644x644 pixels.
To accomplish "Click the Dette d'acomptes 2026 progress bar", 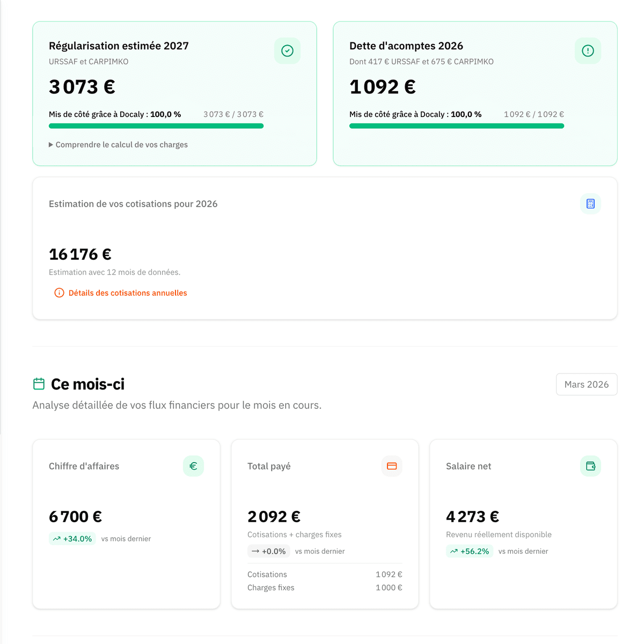I will (x=457, y=126).
